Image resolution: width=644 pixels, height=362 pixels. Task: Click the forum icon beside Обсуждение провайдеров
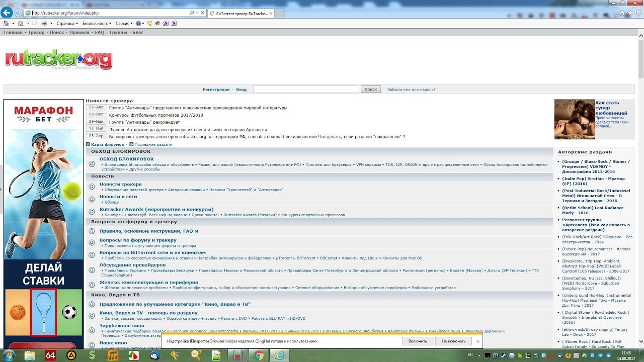[x=92, y=267]
